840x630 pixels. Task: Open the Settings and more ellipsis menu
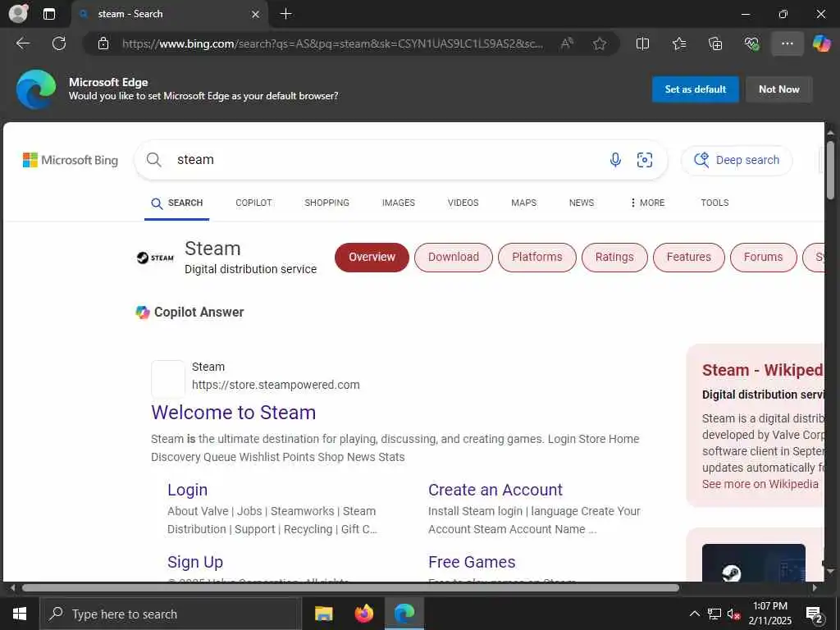pyautogui.click(x=787, y=43)
